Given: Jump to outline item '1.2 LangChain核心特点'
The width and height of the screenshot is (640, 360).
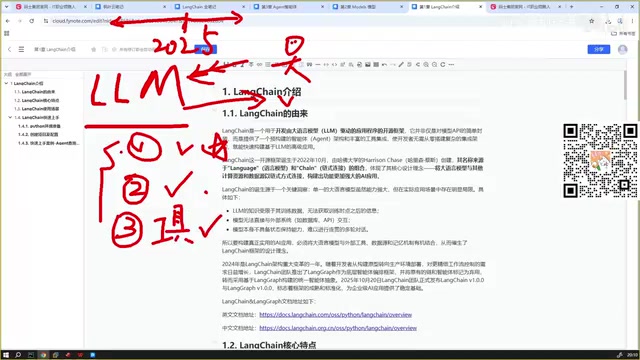Looking at the screenshot, I should click(37, 100).
